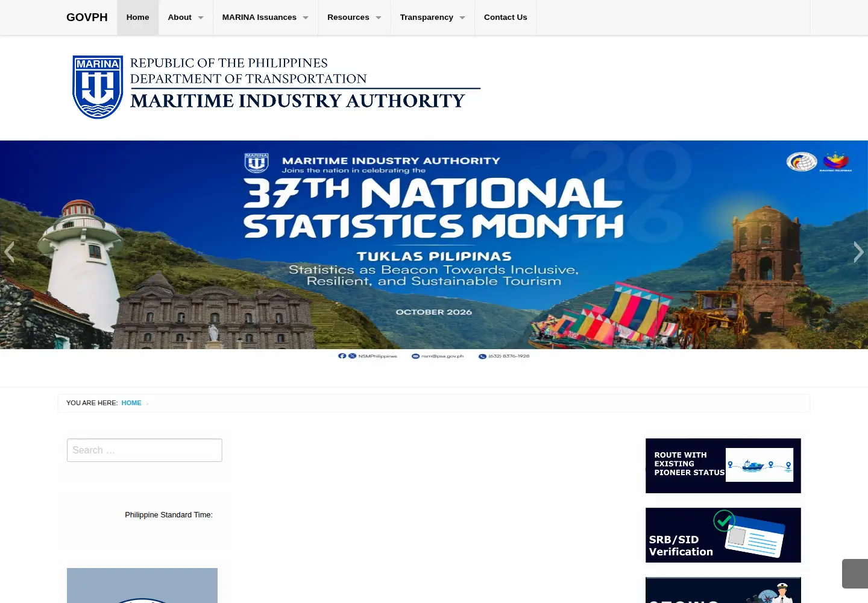Click Maritime Industry Authority header title
Screen dimensions: 868x603
click(x=298, y=101)
